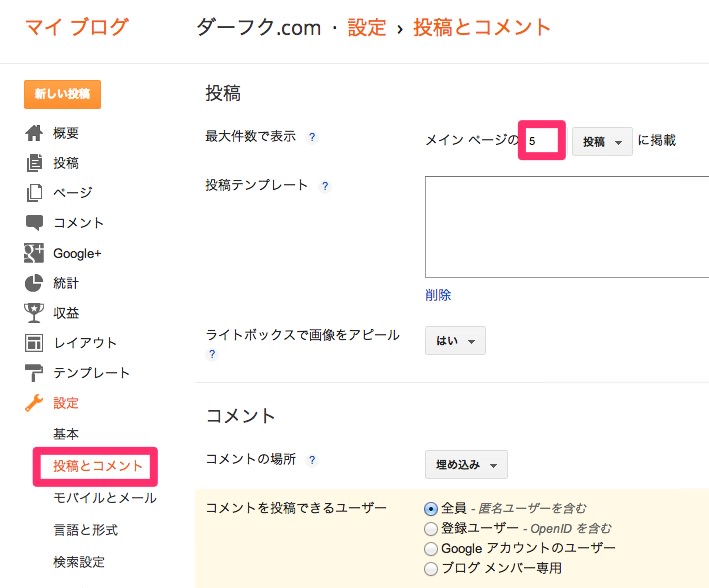Click the 削除 link under template box

click(x=438, y=295)
